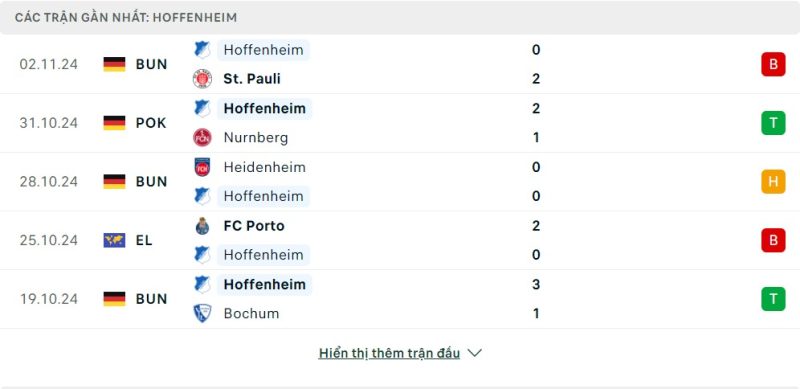Click the FC Porto club crest
Image resolution: width=800 pixels, height=389 pixels.
point(203,226)
